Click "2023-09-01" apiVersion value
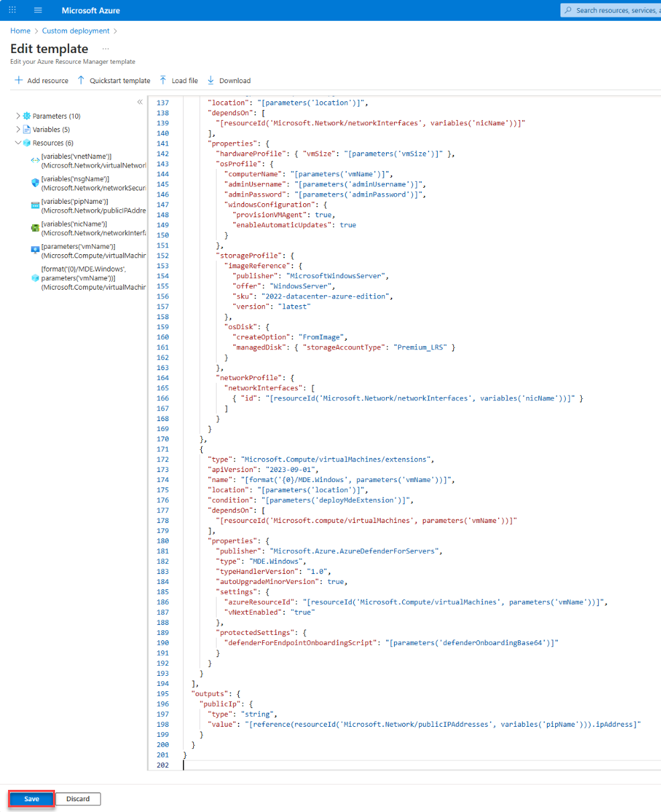 [x=290, y=469]
